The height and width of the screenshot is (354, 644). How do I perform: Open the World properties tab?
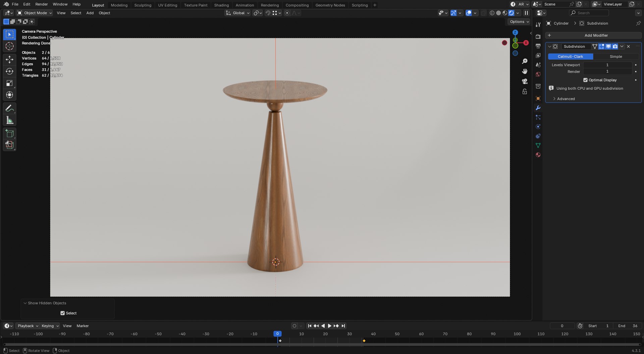[x=538, y=74]
